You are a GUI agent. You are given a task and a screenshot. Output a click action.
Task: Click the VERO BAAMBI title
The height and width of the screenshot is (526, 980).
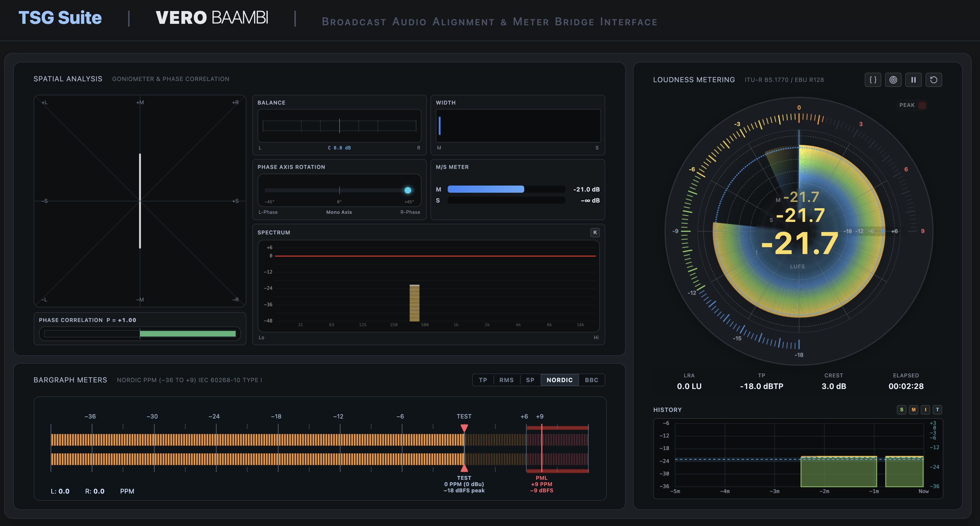tap(212, 18)
